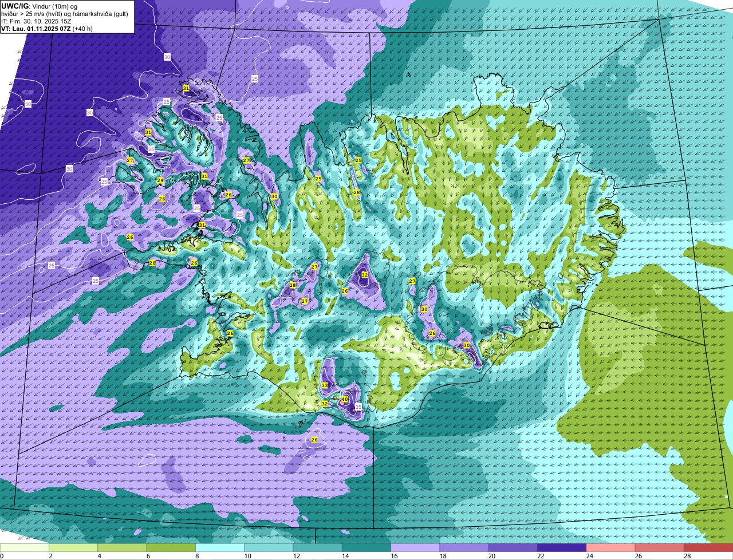This screenshot has height=560, width=733.
Task: Click the light yellow-green 2–4 legend swatch
Action: pyautogui.click(x=74, y=547)
